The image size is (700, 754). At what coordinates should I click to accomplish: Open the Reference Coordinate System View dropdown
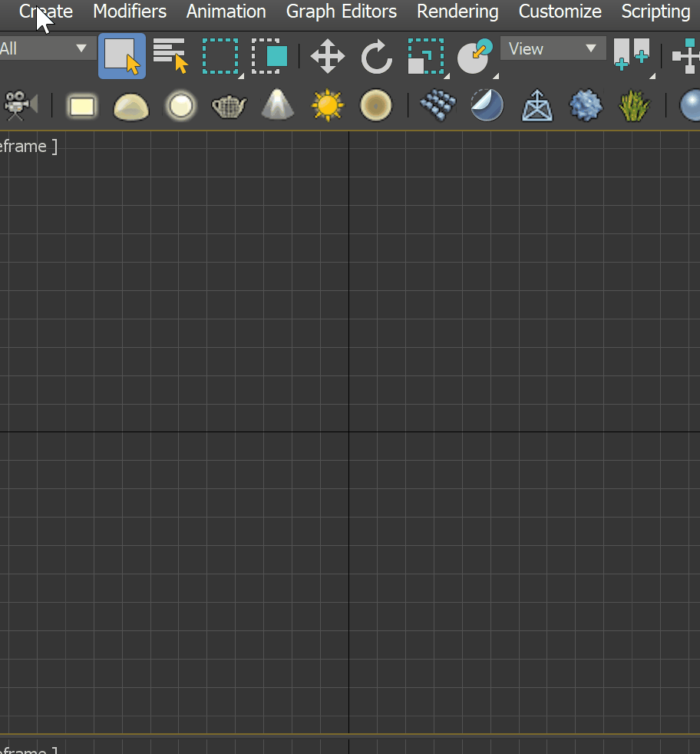553,48
